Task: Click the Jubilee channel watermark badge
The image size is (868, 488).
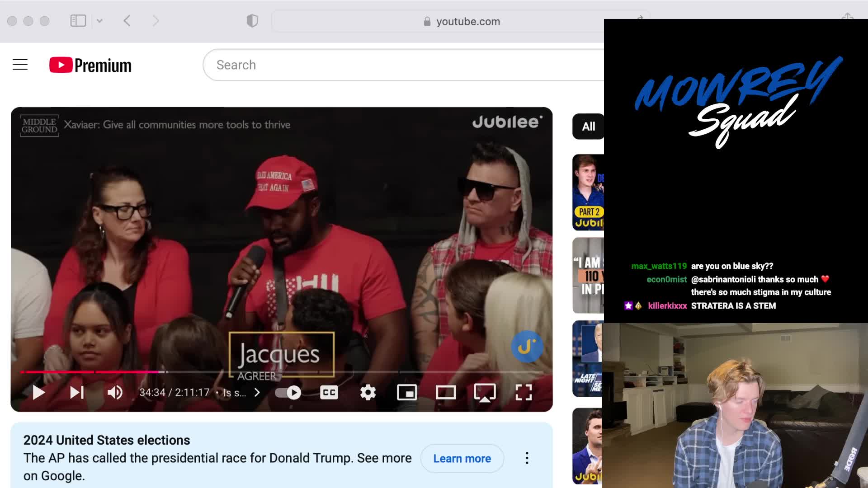Action: (x=527, y=347)
